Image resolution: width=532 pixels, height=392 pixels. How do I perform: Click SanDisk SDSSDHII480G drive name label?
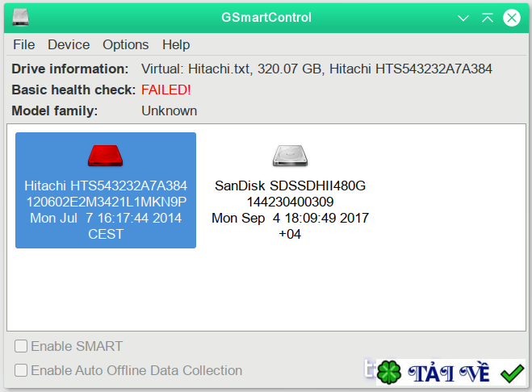tap(290, 186)
